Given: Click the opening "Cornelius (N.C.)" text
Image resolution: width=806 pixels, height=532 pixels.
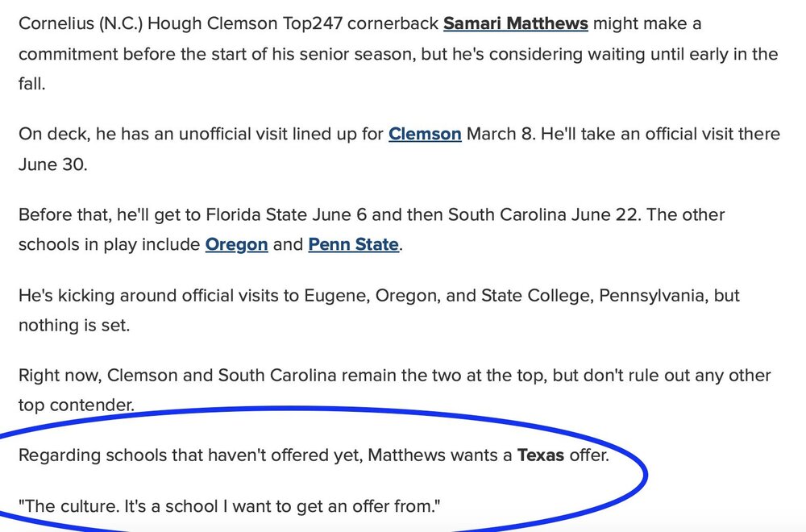Looking at the screenshot, I should 79,23.
